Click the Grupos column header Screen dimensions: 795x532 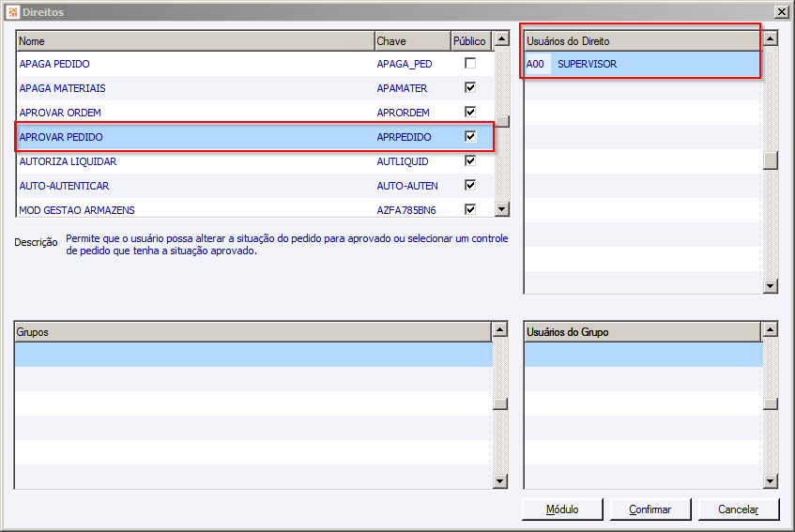[253, 332]
